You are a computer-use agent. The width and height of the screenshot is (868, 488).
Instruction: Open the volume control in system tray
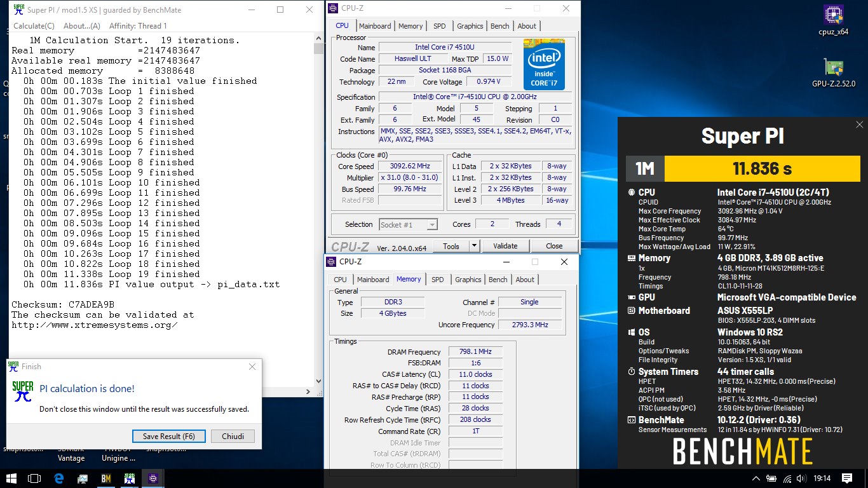pyautogui.click(x=802, y=478)
